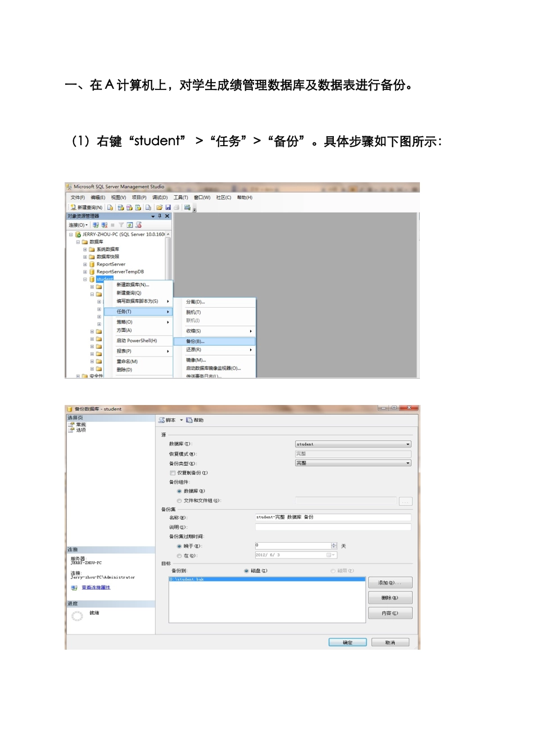Select the 在(O) expiration date radio
The width and height of the screenshot is (534, 756).
(179, 556)
